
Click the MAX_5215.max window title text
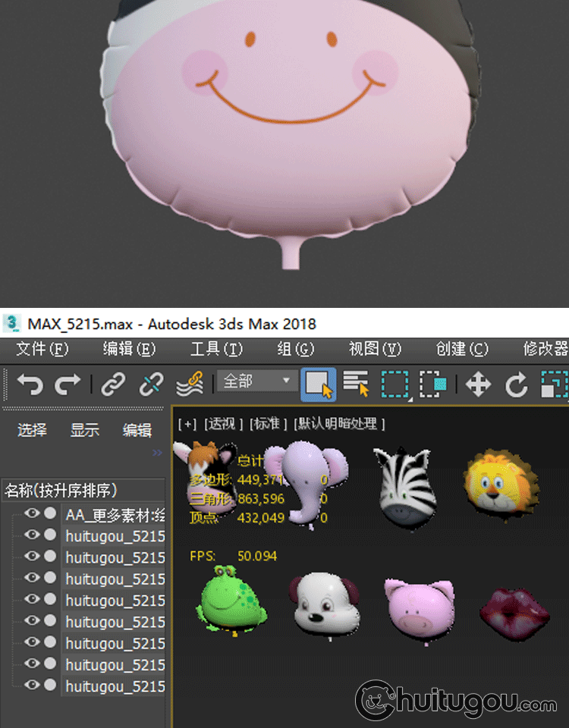[172, 324]
